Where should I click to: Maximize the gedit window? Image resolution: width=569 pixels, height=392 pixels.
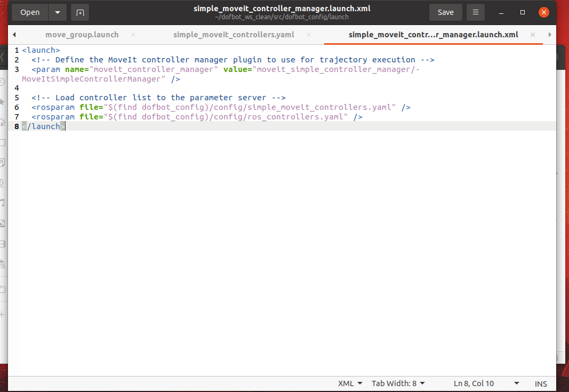click(523, 12)
